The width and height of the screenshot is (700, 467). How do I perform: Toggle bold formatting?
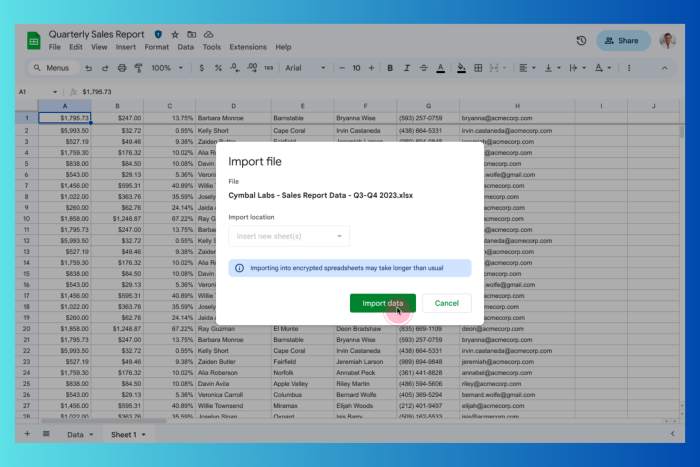click(x=390, y=68)
